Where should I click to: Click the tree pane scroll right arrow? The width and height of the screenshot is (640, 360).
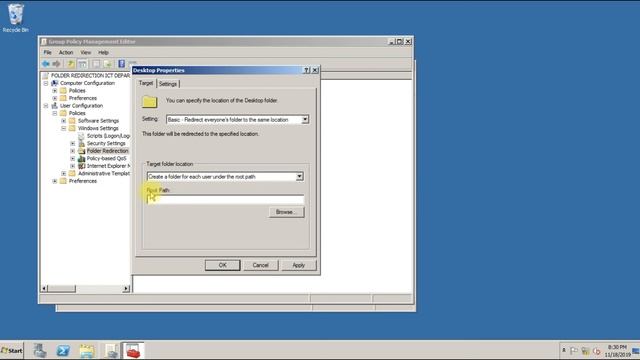coord(126,289)
